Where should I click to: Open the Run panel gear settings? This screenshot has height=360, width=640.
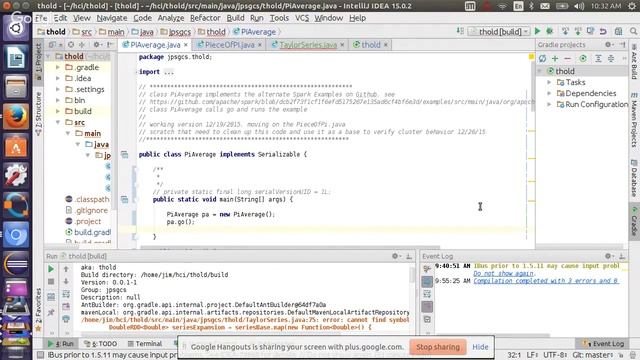tap(396, 256)
